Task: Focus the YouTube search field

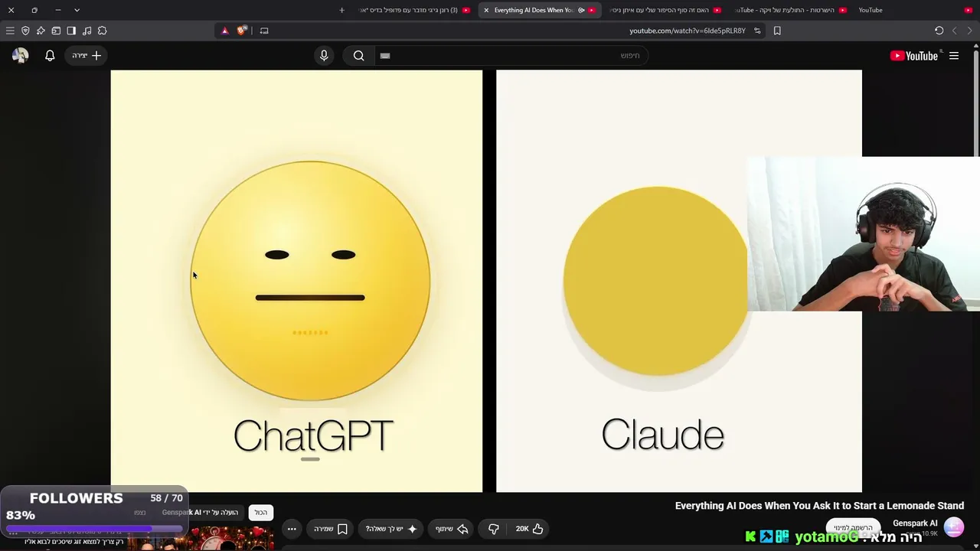Action: [x=511, y=56]
